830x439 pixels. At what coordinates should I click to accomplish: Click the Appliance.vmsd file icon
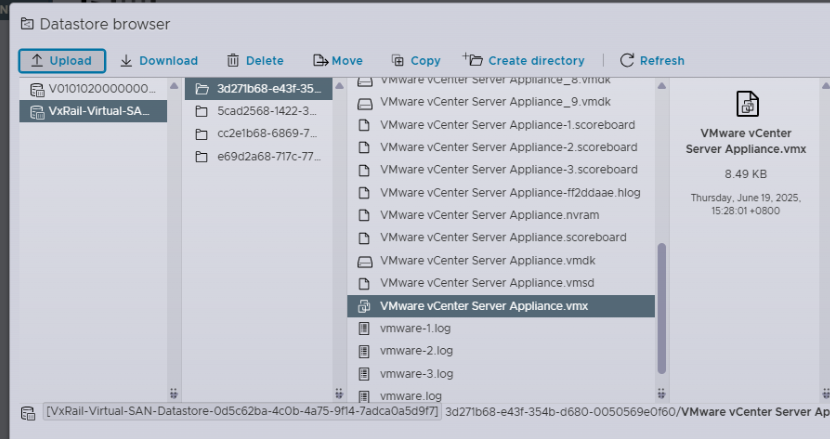365,283
